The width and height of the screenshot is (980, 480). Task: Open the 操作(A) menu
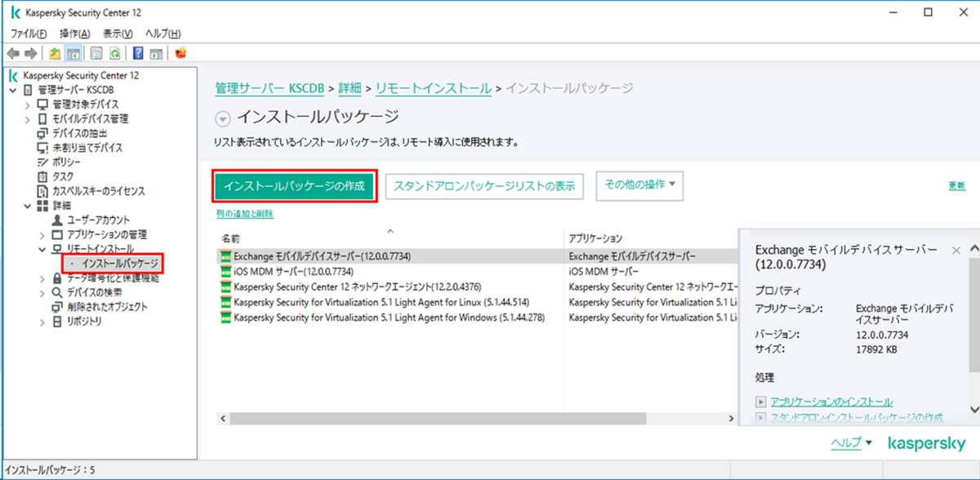[74, 33]
